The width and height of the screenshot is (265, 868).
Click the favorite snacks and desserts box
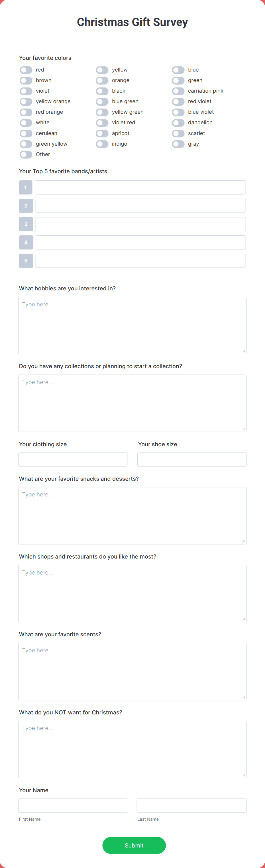point(132,515)
